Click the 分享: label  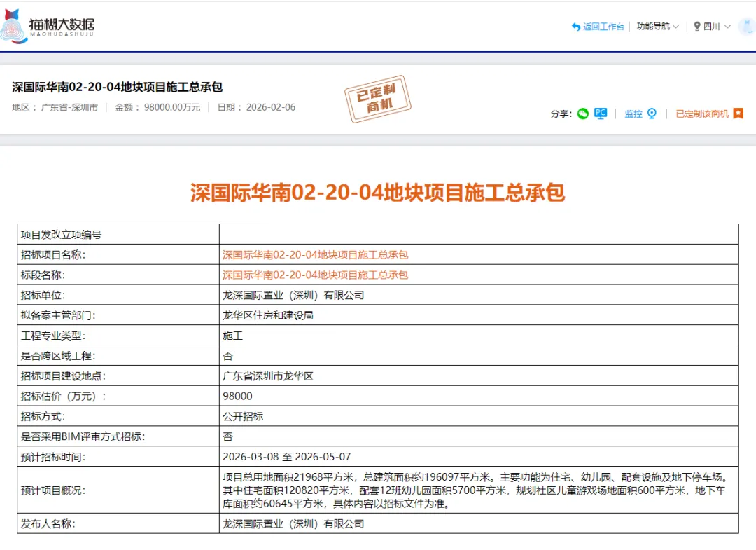pos(561,114)
